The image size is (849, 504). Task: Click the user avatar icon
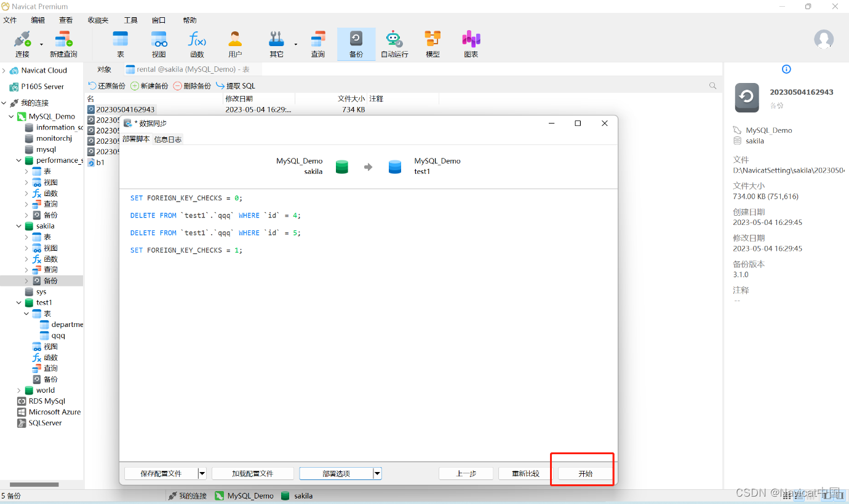tap(824, 39)
